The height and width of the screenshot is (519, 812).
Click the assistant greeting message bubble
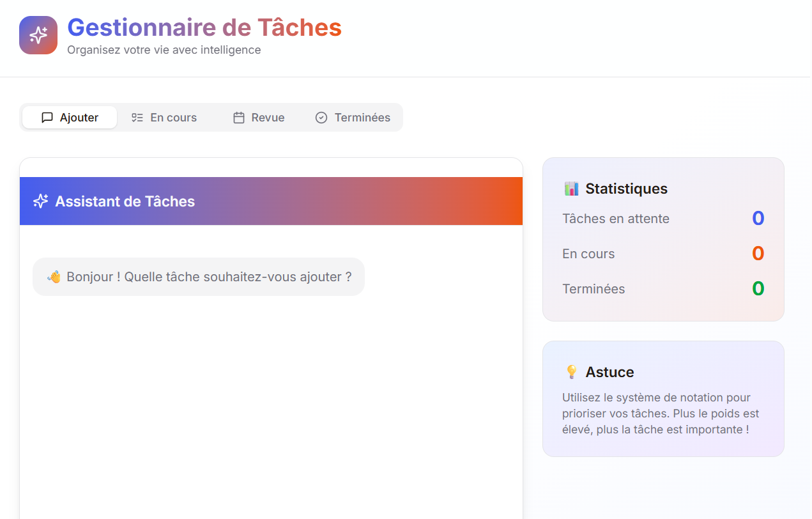198,277
